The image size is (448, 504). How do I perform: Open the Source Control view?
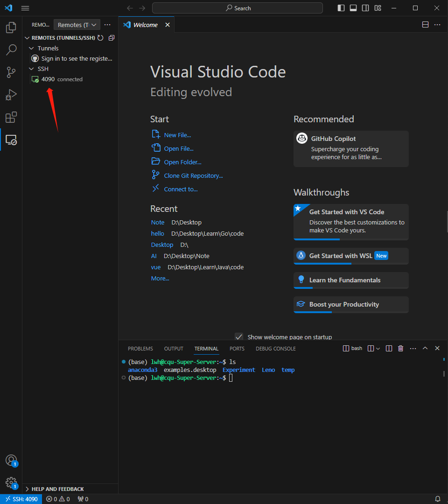[x=11, y=72]
